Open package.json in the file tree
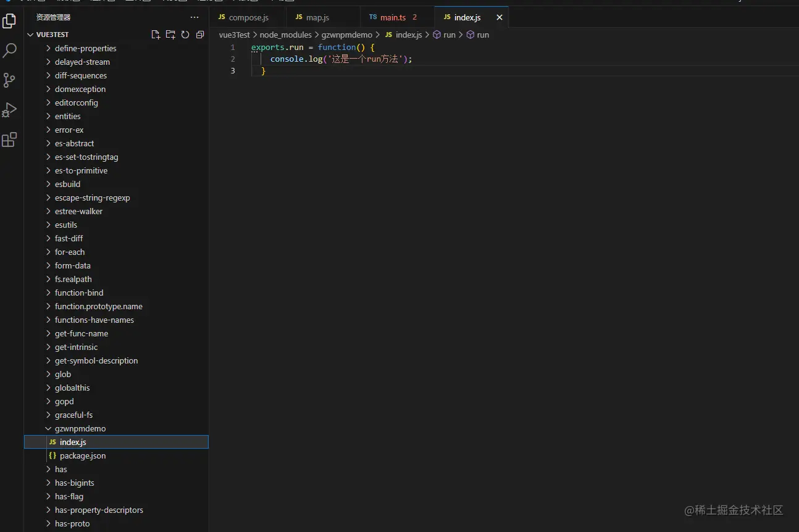 pyautogui.click(x=116, y=455)
